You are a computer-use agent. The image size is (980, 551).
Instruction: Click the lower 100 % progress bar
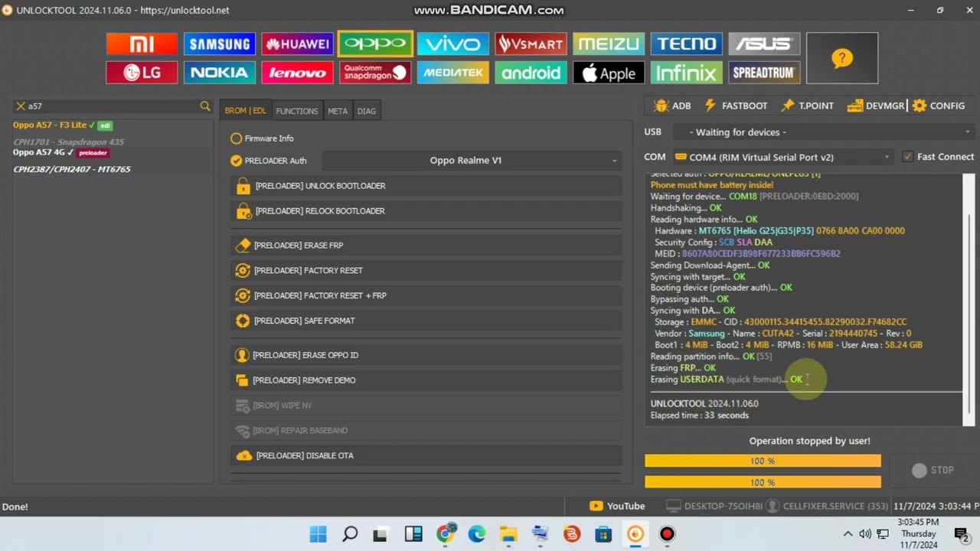click(x=763, y=482)
